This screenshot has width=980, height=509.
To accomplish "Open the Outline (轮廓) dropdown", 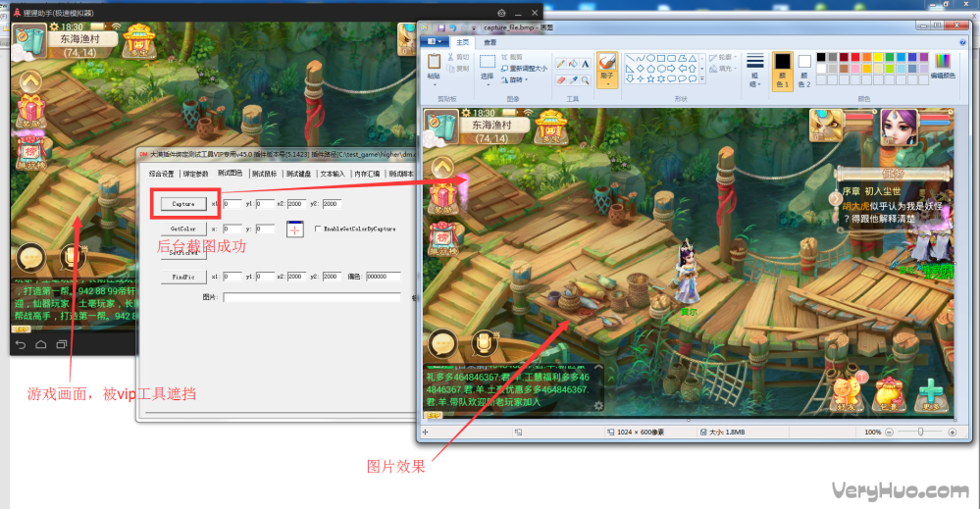I will pos(723,57).
